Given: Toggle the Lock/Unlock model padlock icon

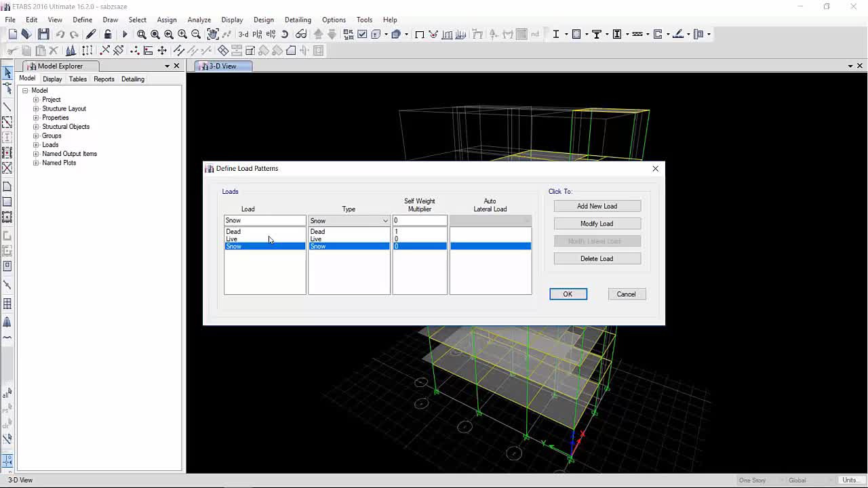Looking at the screenshot, I should 108,34.
